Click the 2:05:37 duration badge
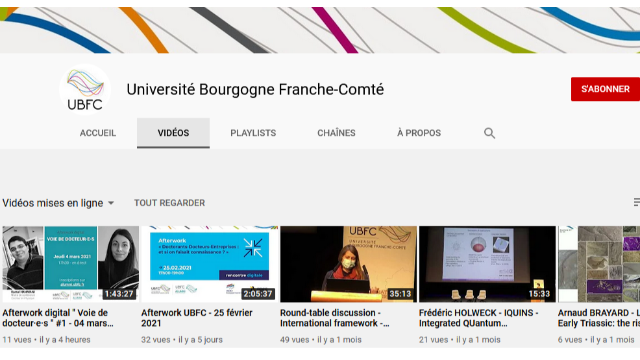The width and height of the screenshot is (640, 360). point(258,294)
